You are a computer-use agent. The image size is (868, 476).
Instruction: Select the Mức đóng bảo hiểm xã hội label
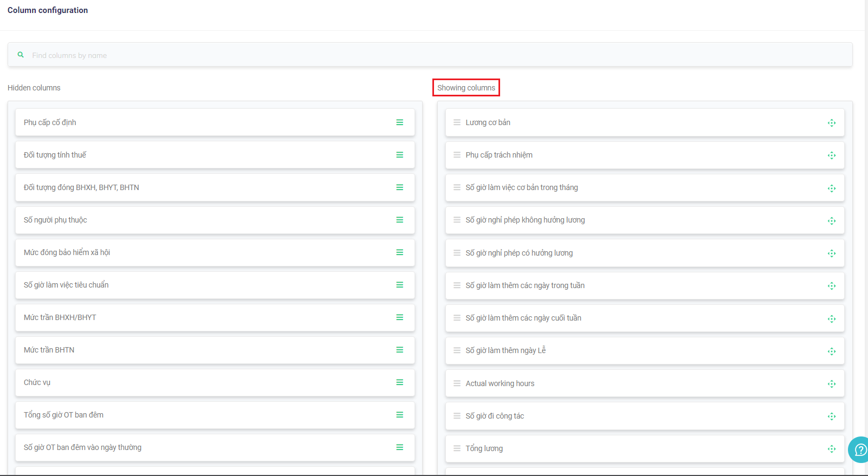(x=67, y=252)
